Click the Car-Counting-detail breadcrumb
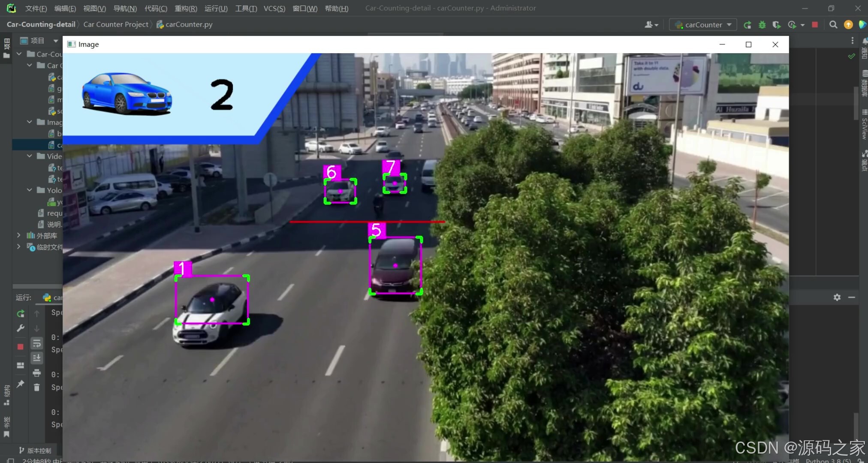Screen dimensions: 868x463 41,24
